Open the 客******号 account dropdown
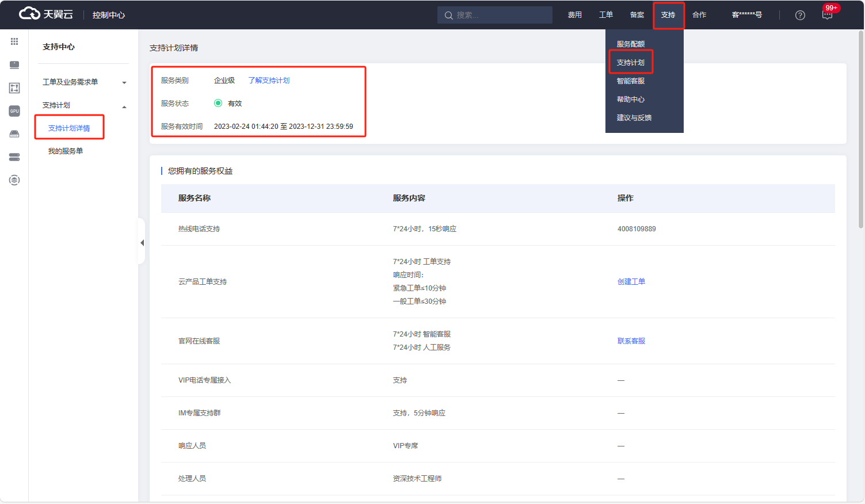 (x=746, y=15)
